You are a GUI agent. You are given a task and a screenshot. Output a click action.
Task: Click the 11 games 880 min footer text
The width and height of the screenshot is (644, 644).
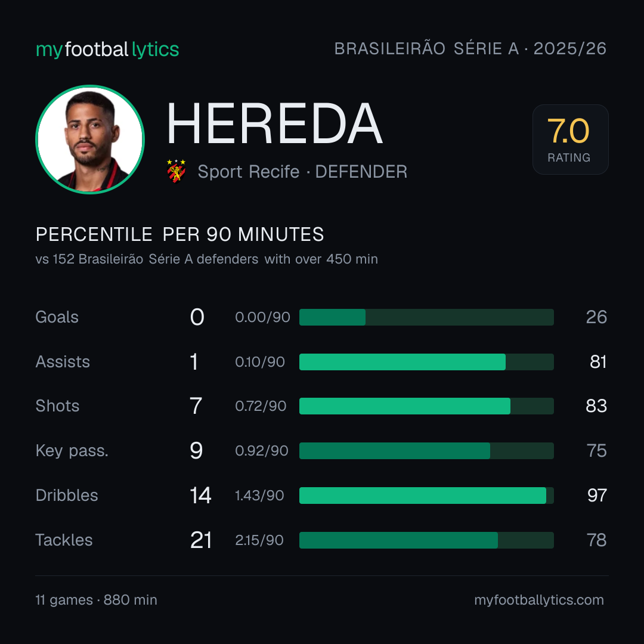click(x=96, y=600)
